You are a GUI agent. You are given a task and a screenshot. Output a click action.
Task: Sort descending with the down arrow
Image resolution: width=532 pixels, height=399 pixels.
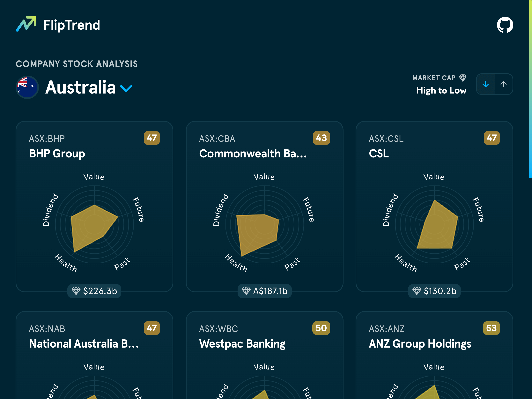point(486,84)
